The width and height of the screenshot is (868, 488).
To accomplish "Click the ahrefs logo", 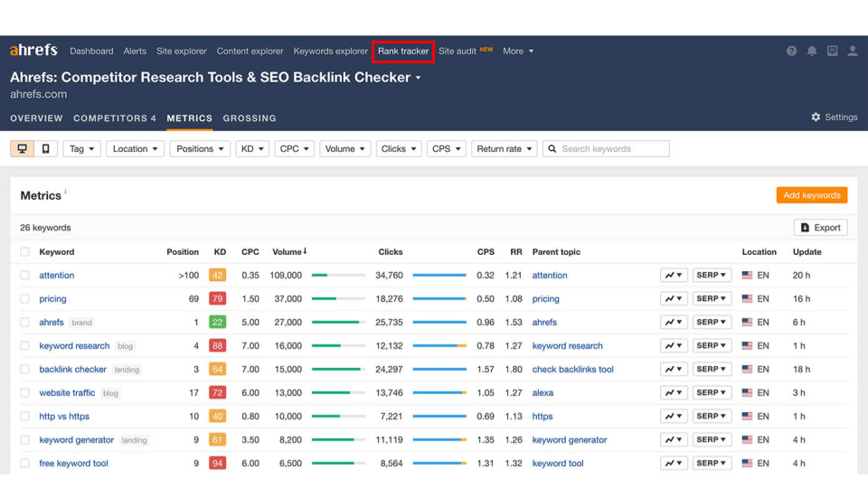I will (x=33, y=51).
